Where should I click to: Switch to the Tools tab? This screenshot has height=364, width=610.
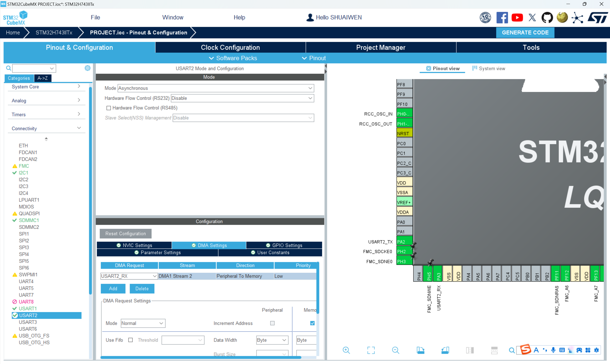pyautogui.click(x=531, y=47)
